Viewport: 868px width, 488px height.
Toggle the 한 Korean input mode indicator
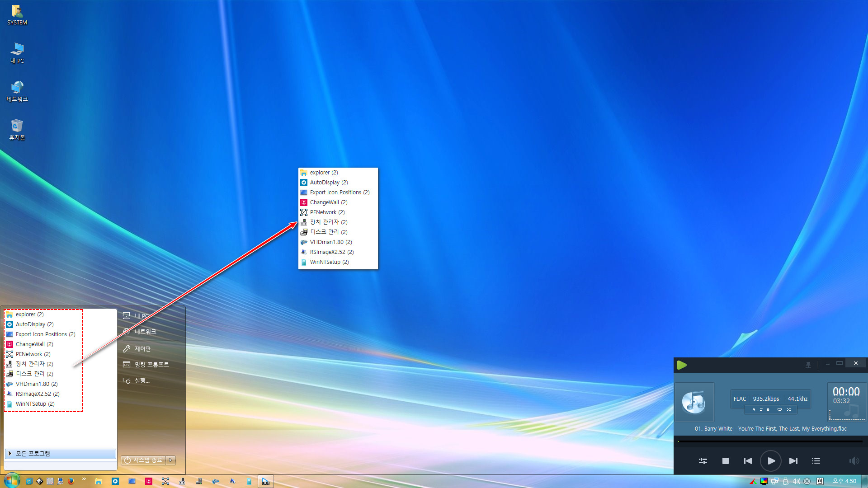pyautogui.click(x=820, y=481)
